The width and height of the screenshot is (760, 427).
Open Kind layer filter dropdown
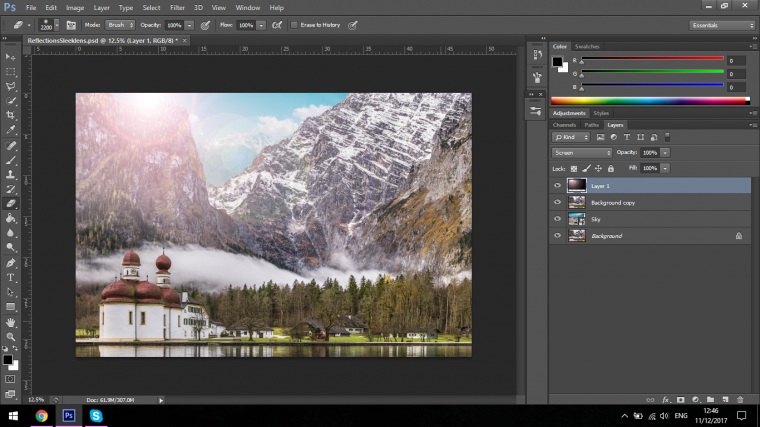pos(570,137)
